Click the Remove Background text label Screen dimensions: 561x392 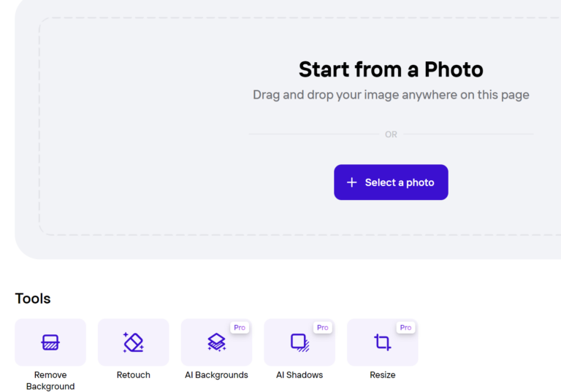tap(50, 380)
